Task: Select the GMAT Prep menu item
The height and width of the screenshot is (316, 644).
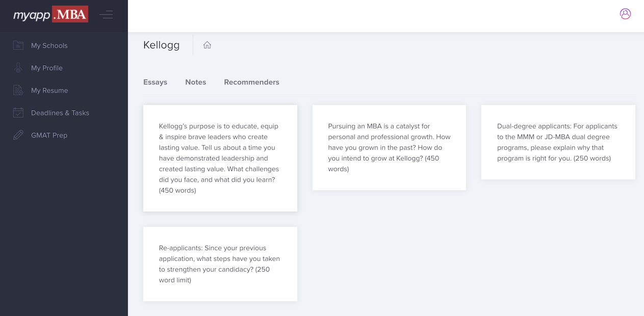Action: [x=49, y=135]
